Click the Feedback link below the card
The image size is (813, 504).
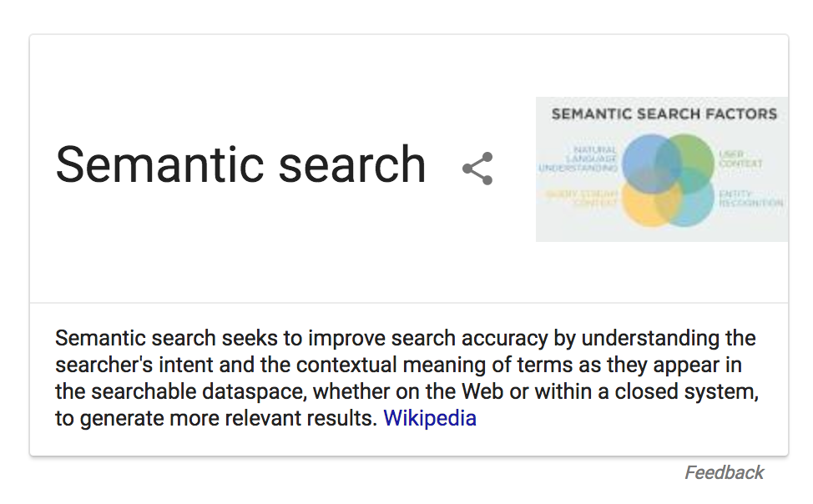[x=724, y=472]
